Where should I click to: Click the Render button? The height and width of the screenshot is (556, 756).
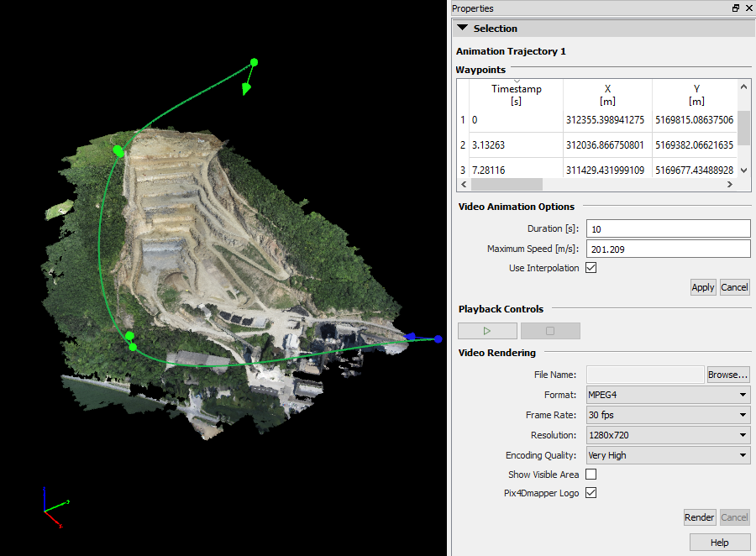click(699, 517)
